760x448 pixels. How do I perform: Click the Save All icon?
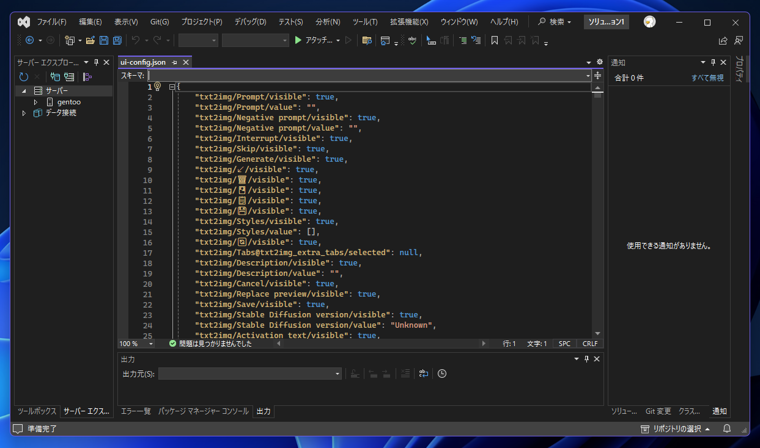(117, 41)
